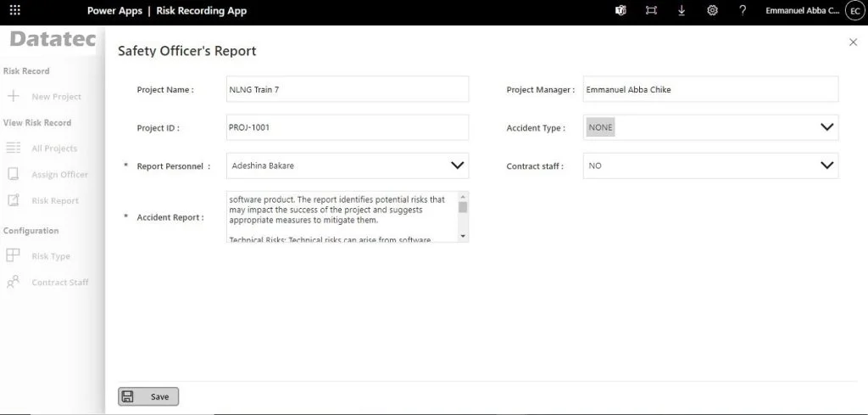Screen dimensions: 868x415
Task: Open the Report Personnel dropdown
Action: 457,165
